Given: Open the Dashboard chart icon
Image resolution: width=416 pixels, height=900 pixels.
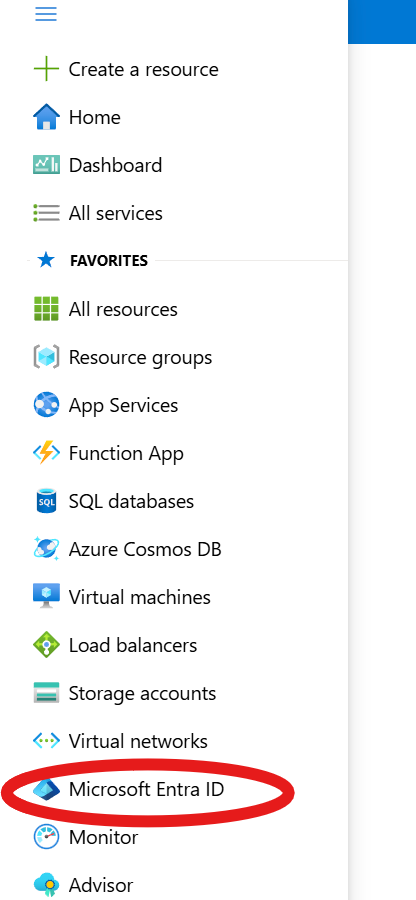Looking at the screenshot, I should (x=46, y=165).
